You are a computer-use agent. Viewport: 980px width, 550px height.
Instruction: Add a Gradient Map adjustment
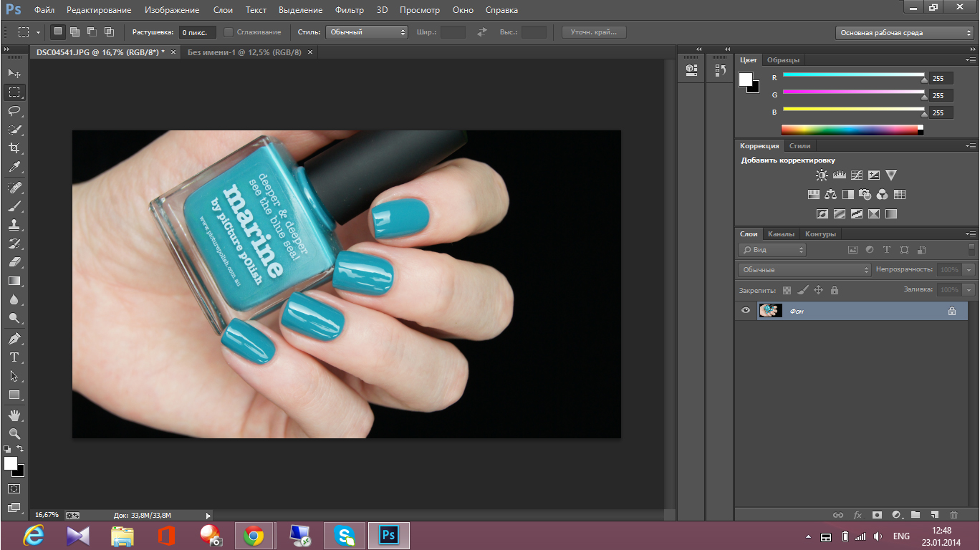pos(890,213)
